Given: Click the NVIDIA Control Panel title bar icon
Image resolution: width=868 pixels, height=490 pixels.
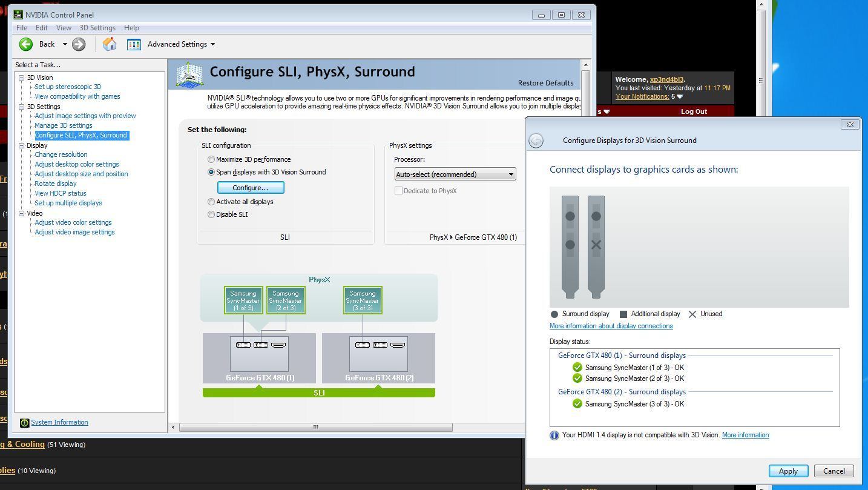Looking at the screenshot, I should point(19,15).
